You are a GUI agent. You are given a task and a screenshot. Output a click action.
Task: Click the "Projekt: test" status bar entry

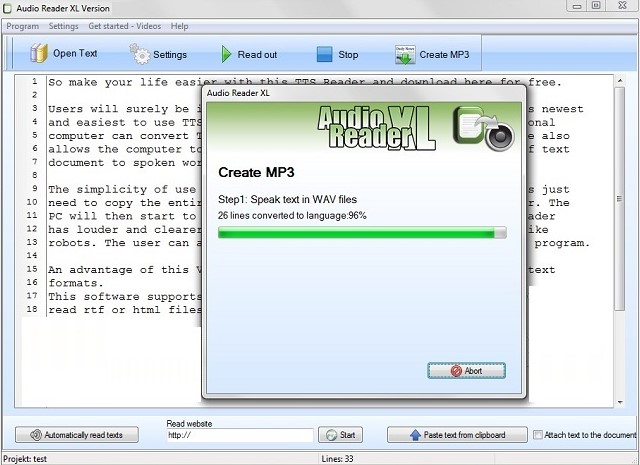coord(25,459)
